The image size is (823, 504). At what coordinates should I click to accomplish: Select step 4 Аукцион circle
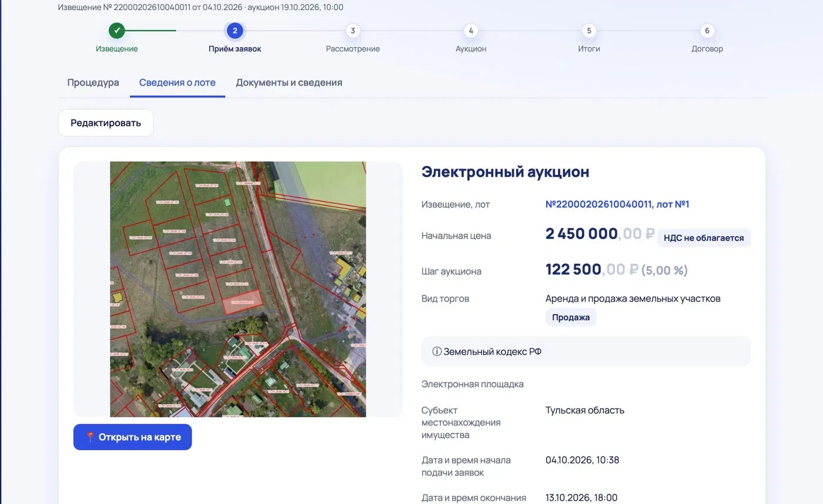[471, 31]
